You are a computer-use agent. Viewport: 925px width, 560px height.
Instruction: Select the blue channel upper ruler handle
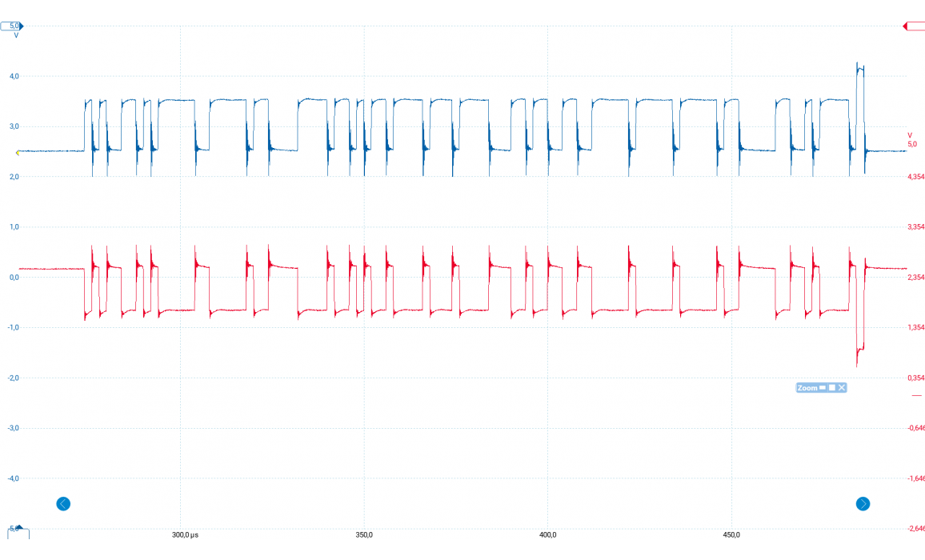(11, 26)
